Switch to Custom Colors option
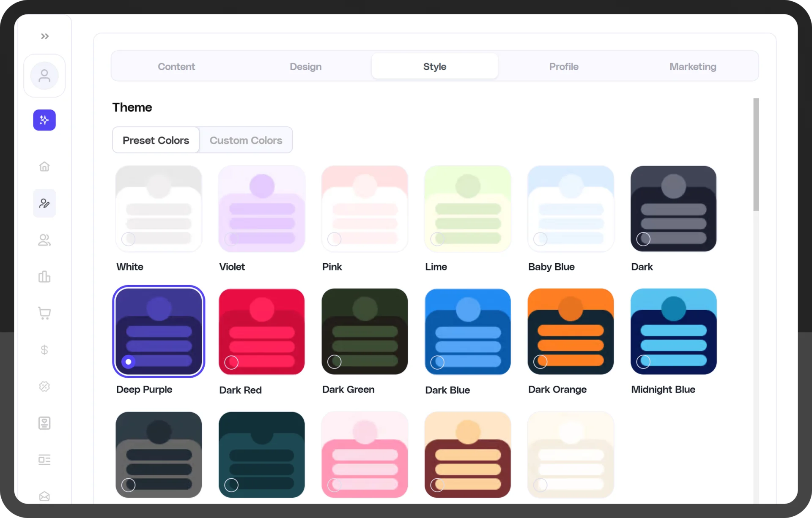 [x=246, y=140]
